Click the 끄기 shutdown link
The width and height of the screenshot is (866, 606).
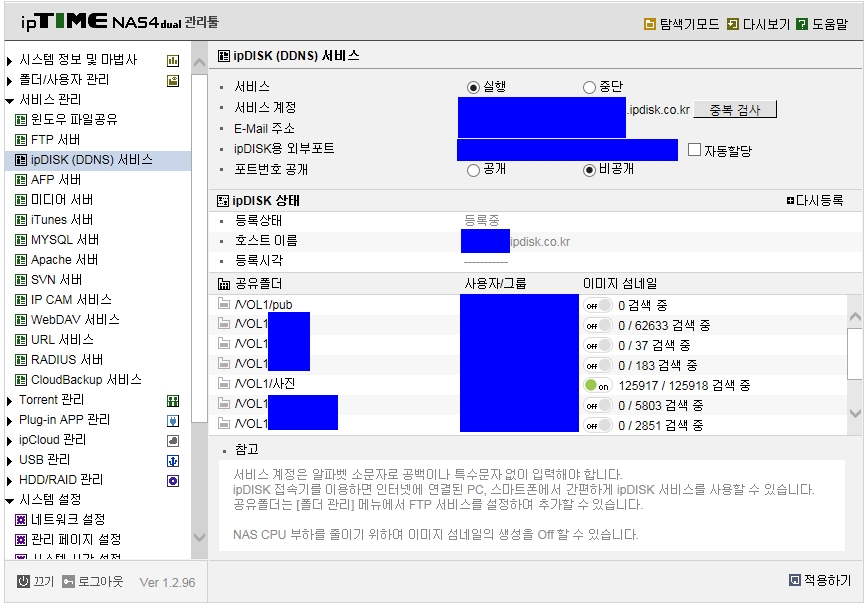coord(44,581)
